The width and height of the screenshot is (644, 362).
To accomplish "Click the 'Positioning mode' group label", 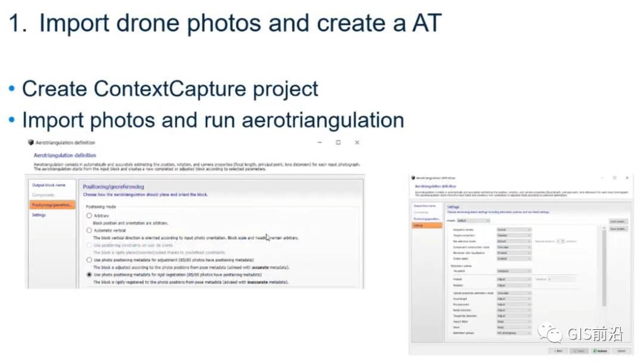I will click(101, 207).
